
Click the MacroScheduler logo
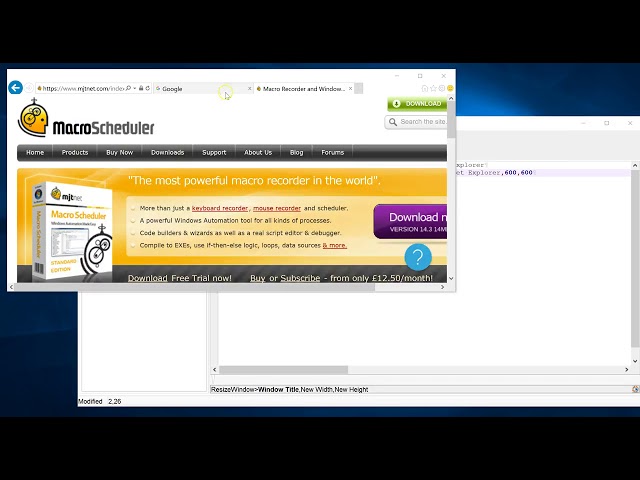(86, 119)
